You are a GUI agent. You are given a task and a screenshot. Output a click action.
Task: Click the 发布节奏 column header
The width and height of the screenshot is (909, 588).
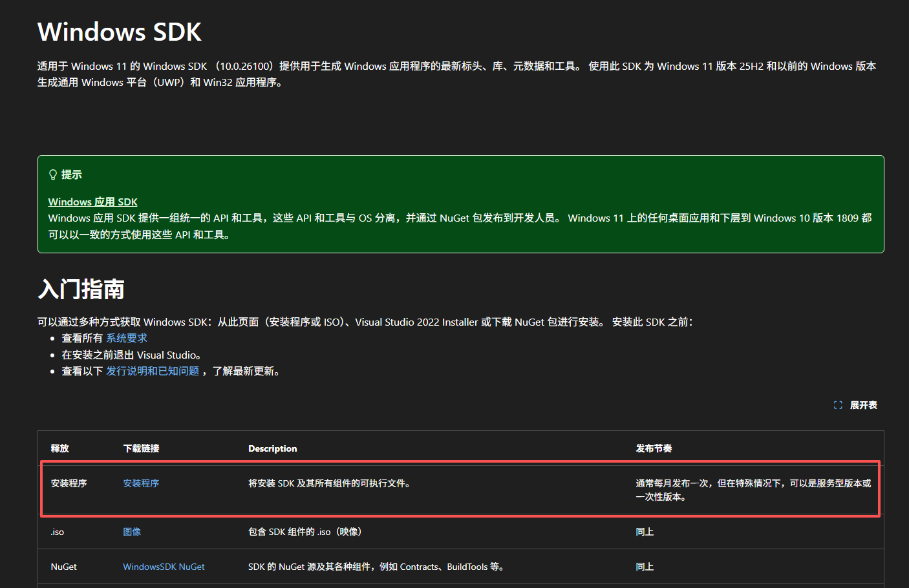pyautogui.click(x=654, y=448)
